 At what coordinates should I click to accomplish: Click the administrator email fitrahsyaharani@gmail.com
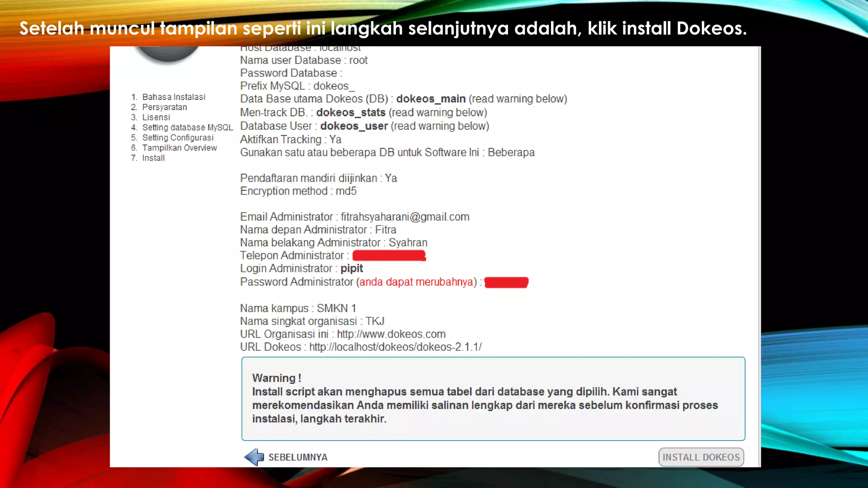click(x=405, y=217)
